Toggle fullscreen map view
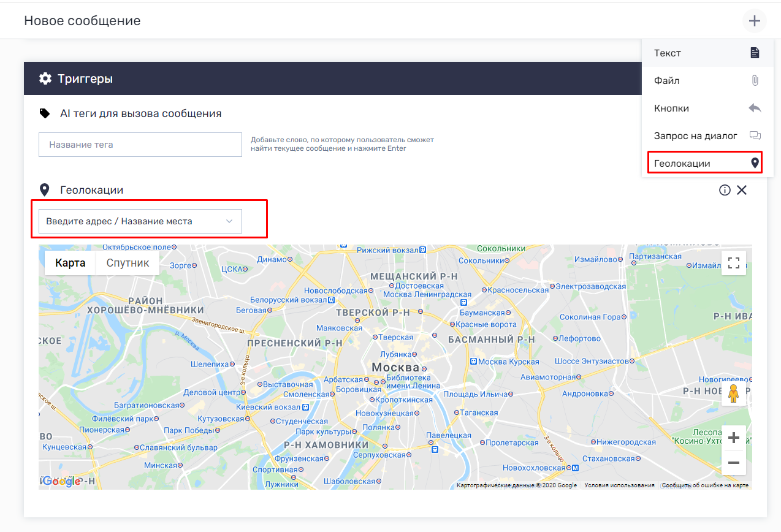Viewport: 781px width, 532px height. 734,263
